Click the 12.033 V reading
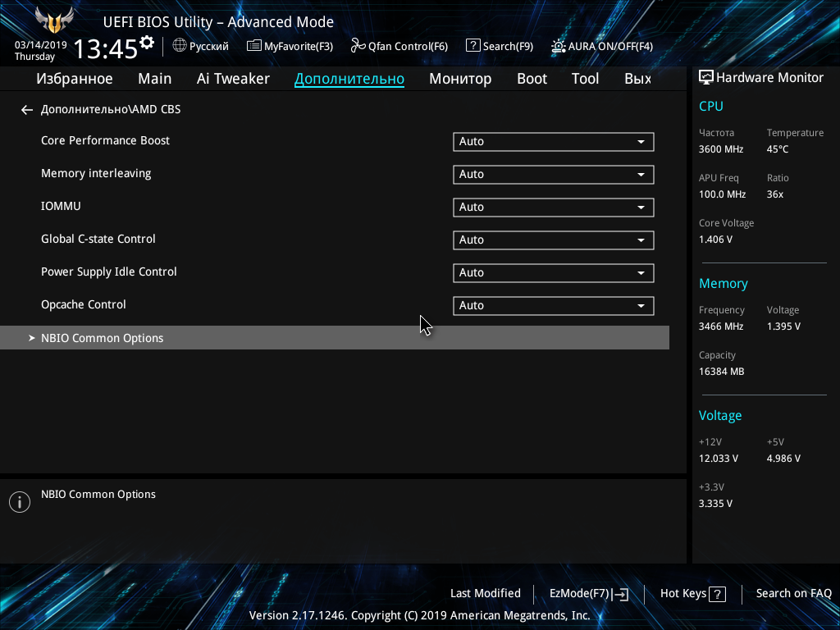Viewport: 840px width, 630px height. 719,459
